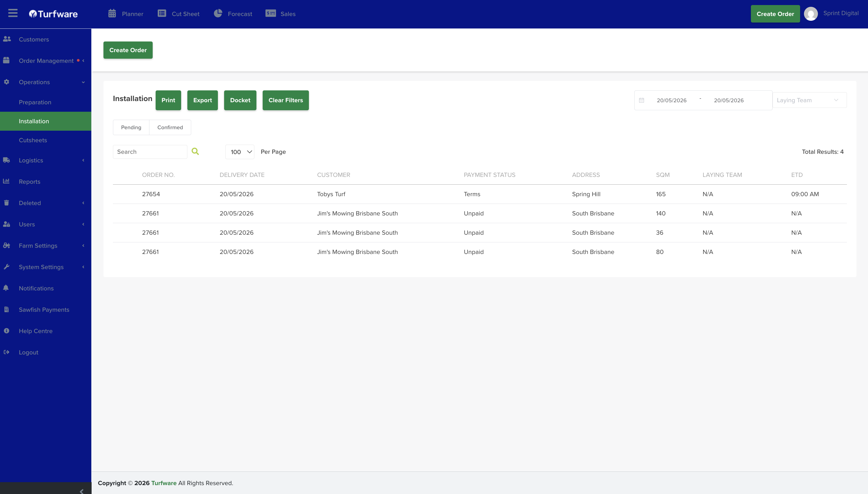This screenshot has width=868, height=494.
Task: Expand the Logistics chevron
Action: pyautogui.click(x=83, y=160)
